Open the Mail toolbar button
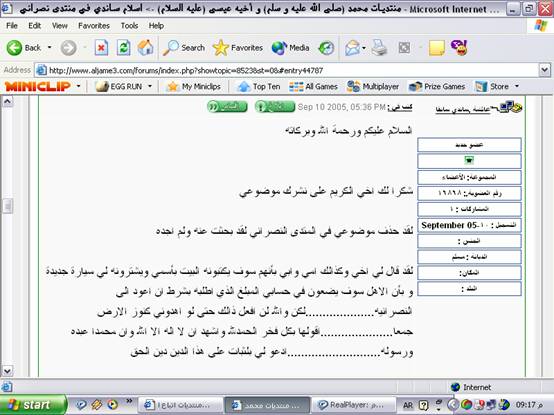554x415 pixels. pos(352,48)
